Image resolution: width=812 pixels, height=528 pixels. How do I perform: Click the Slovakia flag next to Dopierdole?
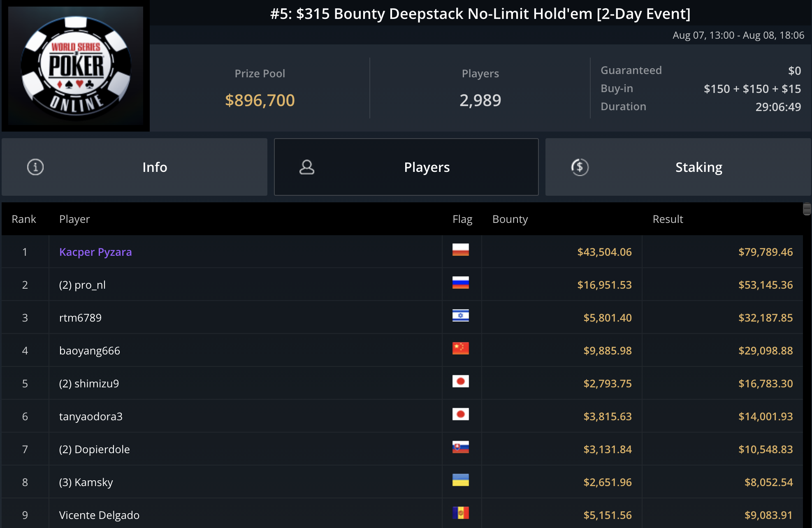[x=460, y=447]
